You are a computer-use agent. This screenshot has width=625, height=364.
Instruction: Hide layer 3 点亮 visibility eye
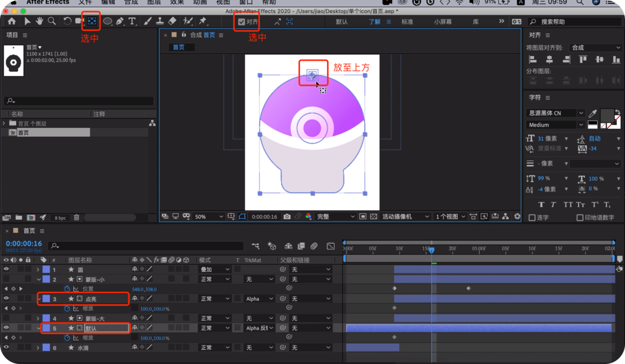coord(6,298)
